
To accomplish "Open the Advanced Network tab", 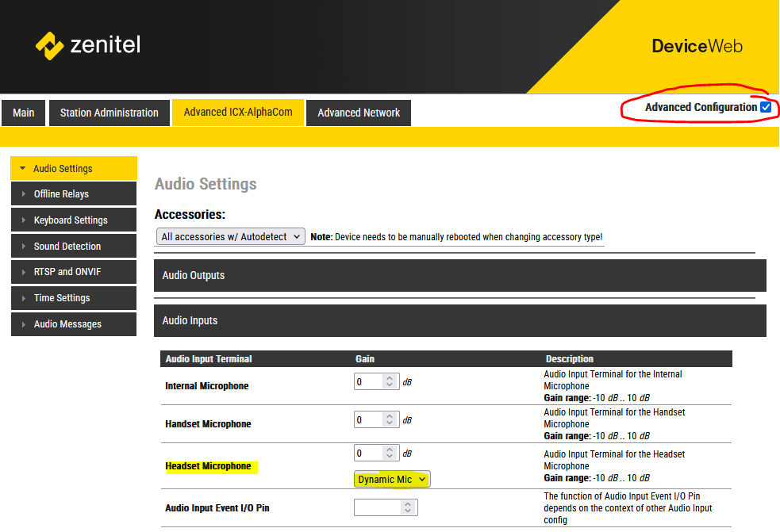I will [x=359, y=113].
